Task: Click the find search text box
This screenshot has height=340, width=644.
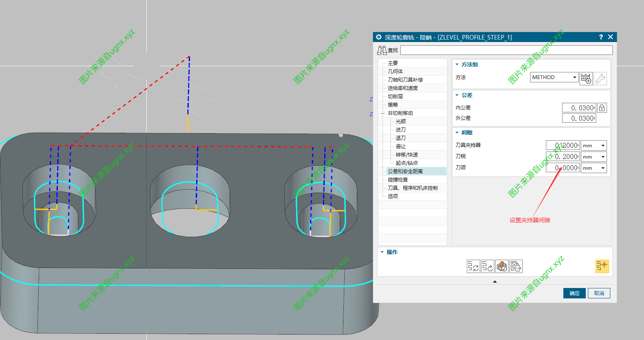Action: (x=506, y=50)
